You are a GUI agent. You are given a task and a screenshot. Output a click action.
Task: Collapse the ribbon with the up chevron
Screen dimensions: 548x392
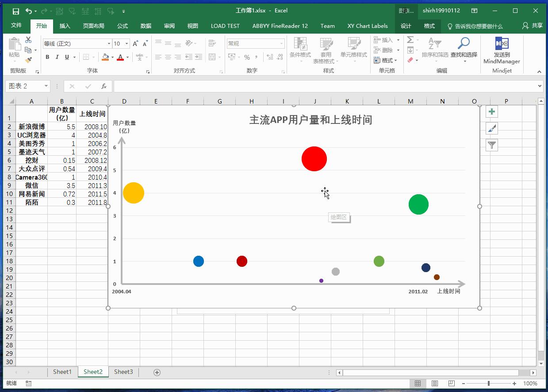click(539, 71)
